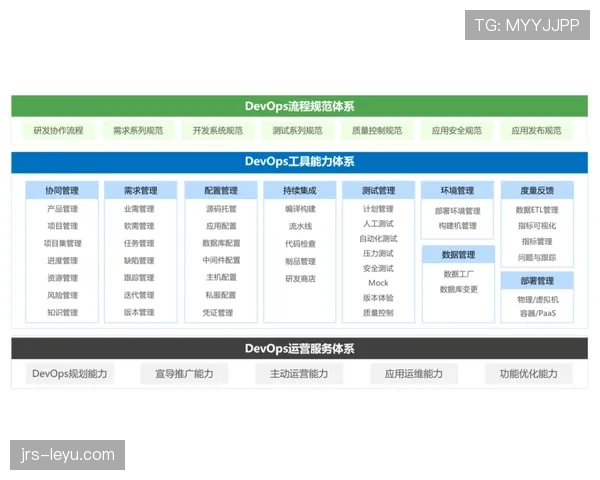600x480 pixels.
Task: Click the 数据库变更 entry
Action: point(458,289)
